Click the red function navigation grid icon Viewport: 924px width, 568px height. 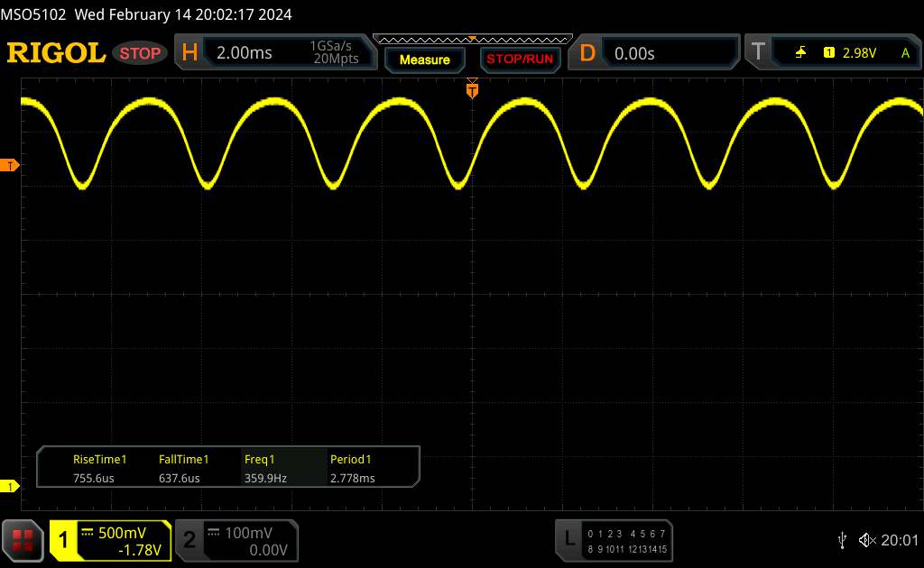(x=23, y=540)
